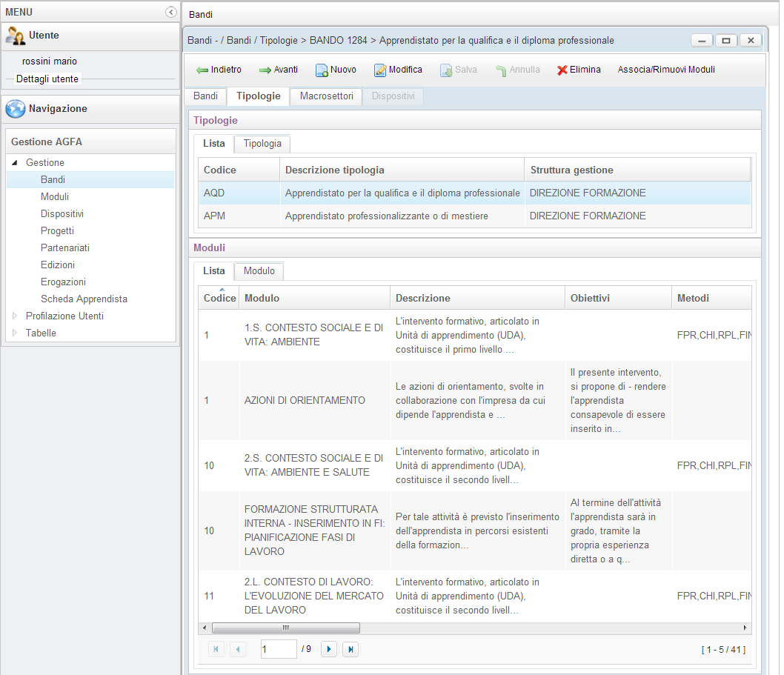Switch to the Macrosettori tab

326,96
